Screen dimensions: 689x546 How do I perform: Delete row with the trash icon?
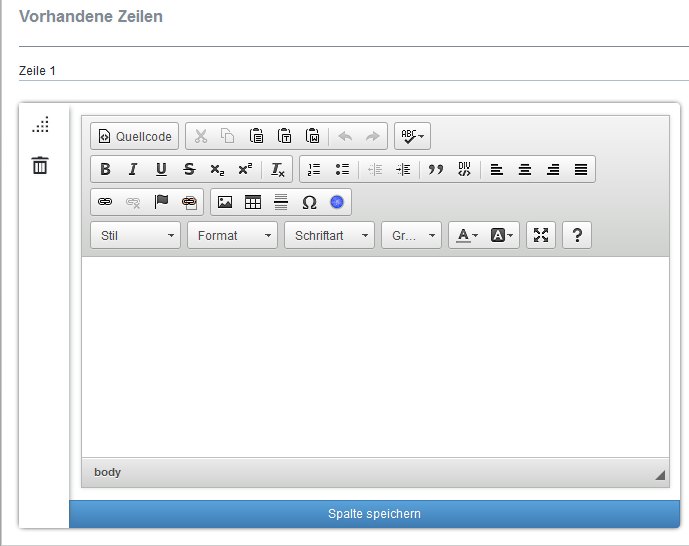pos(40,165)
